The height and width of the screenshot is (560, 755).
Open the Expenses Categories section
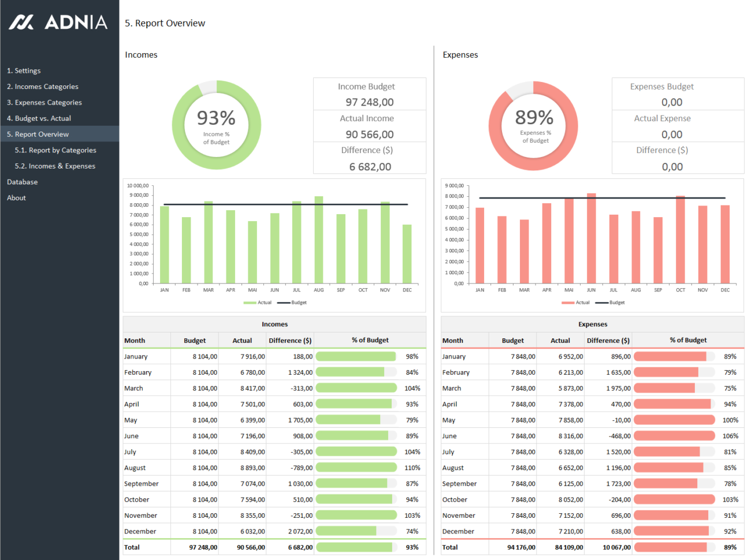(44, 102)
